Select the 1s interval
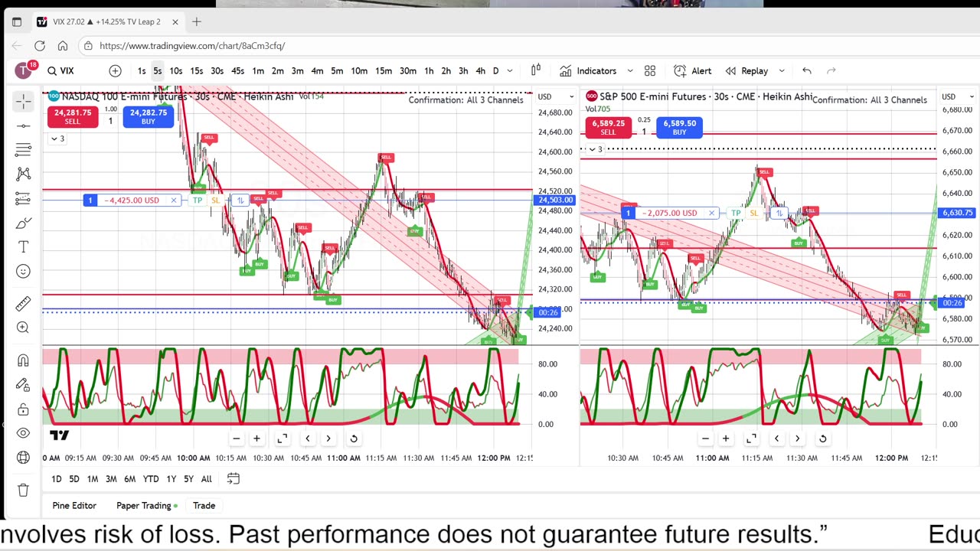980x551 pixels. tap(142, 71)
